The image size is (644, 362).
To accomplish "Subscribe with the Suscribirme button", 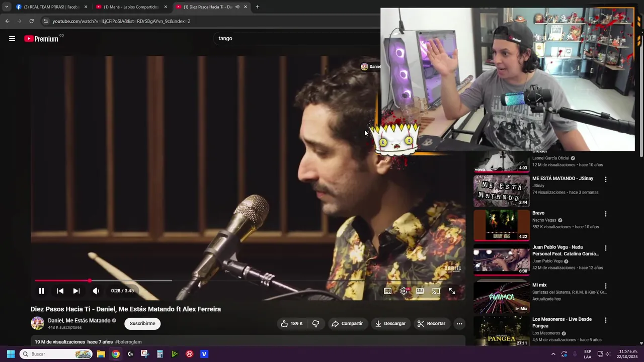I will pyautogui.click(x=142, y=323).
